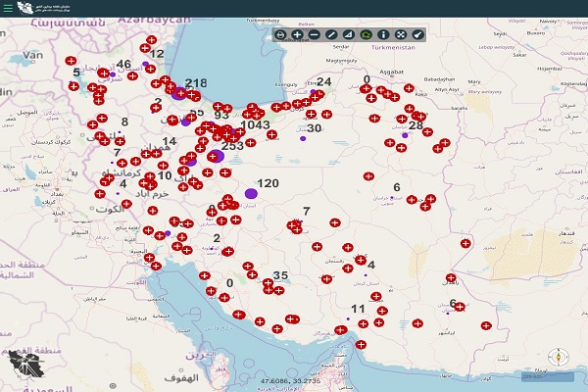Toggle the green basemap layer icon

point(366,35)
